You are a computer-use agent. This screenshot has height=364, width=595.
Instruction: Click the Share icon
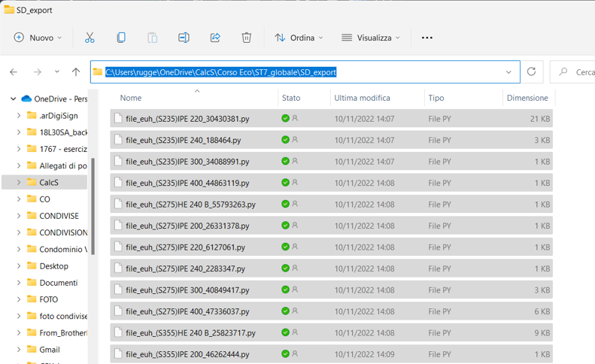pyautogui.click(x=215, y=38)
